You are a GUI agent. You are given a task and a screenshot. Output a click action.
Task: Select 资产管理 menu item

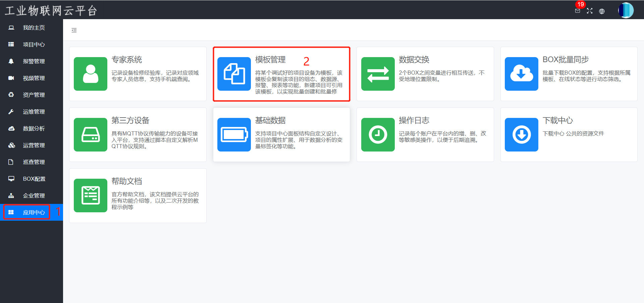[x=32, y=95]
